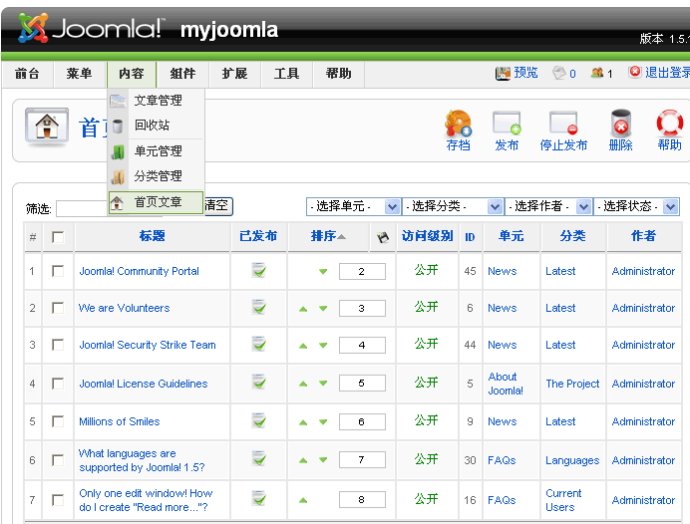690x524 pixels.
Task: Move Joomla! License Guidelines up arrow
Action: [303, 384]
